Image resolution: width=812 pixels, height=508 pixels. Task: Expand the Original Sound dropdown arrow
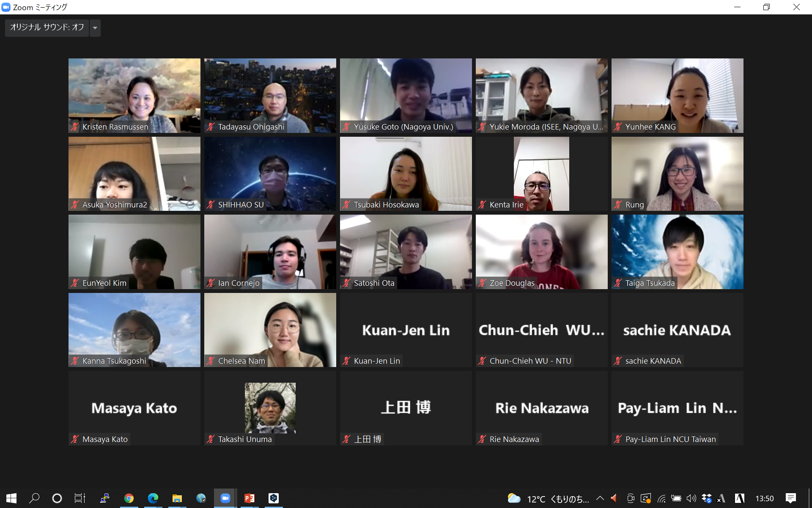(x=95, y=28)
